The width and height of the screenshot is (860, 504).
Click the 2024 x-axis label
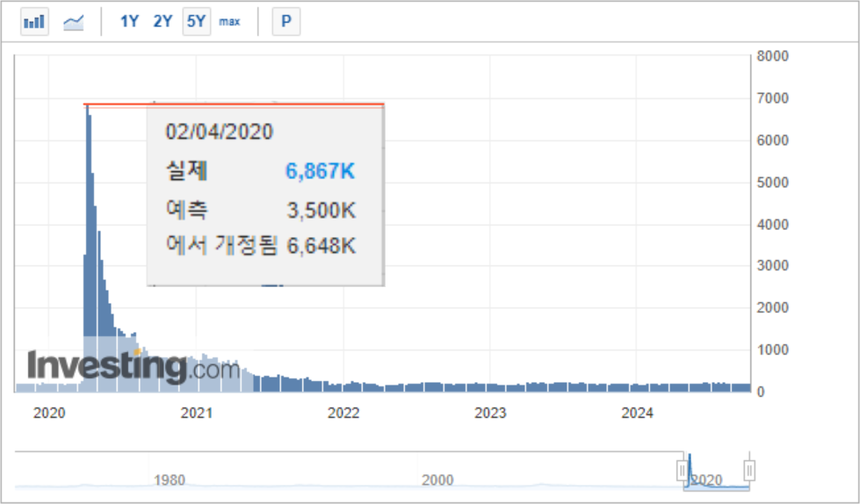click(638, 413)
